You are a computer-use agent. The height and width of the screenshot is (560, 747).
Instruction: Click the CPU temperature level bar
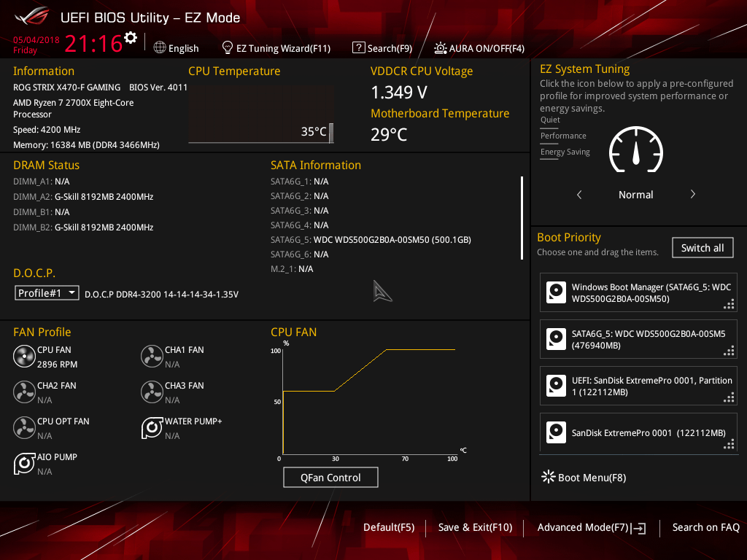331,133
